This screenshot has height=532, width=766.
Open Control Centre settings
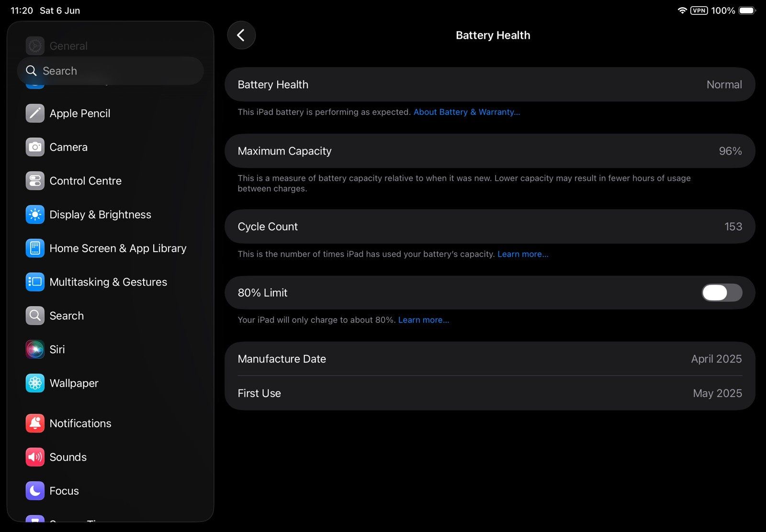110,181
